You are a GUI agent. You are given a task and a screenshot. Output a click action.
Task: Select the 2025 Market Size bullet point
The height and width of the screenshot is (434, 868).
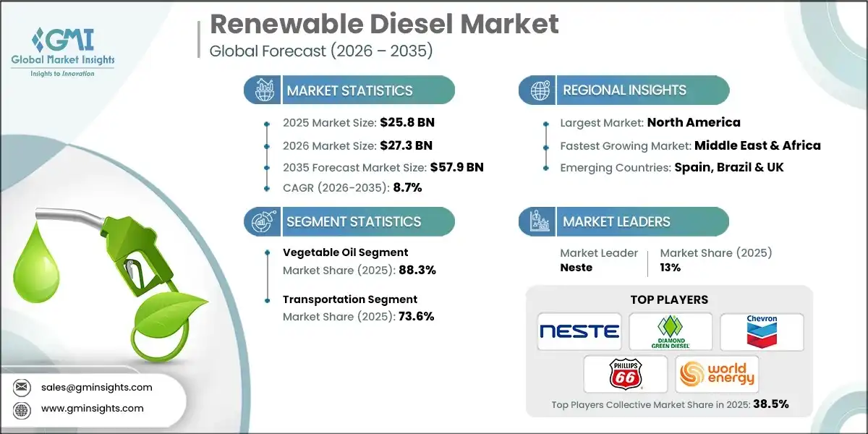click(x=268, y=123)
